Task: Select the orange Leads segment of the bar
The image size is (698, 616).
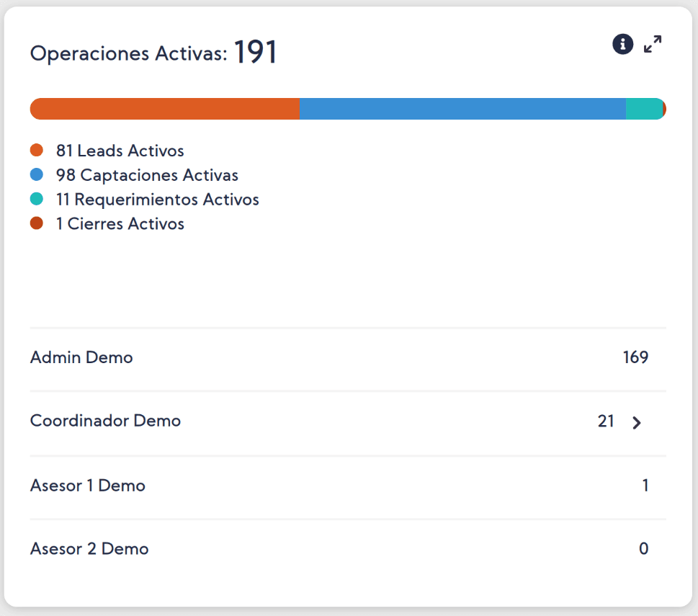Action: tap(164, 109)
